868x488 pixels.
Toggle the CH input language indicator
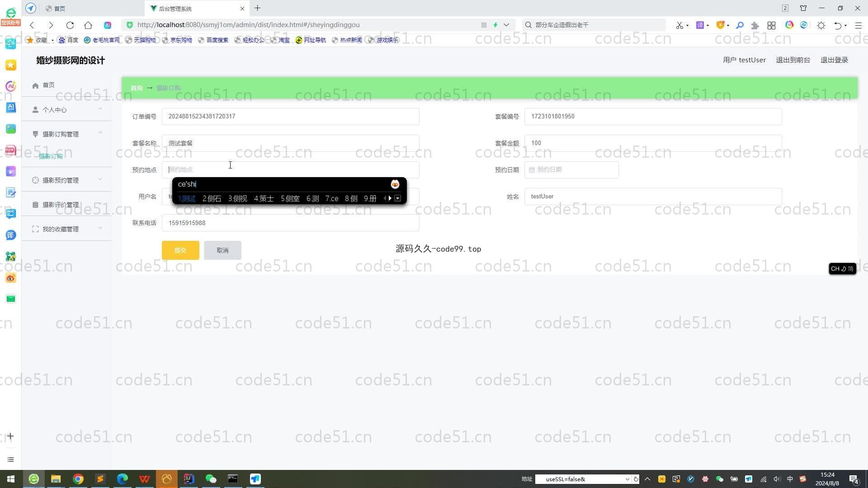coord(835,269)
